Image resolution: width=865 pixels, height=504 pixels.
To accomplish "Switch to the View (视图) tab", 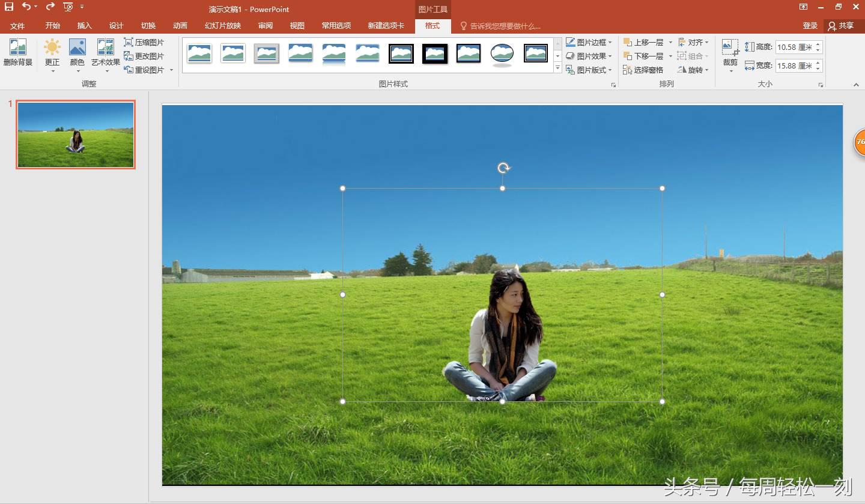I will 297,26.
